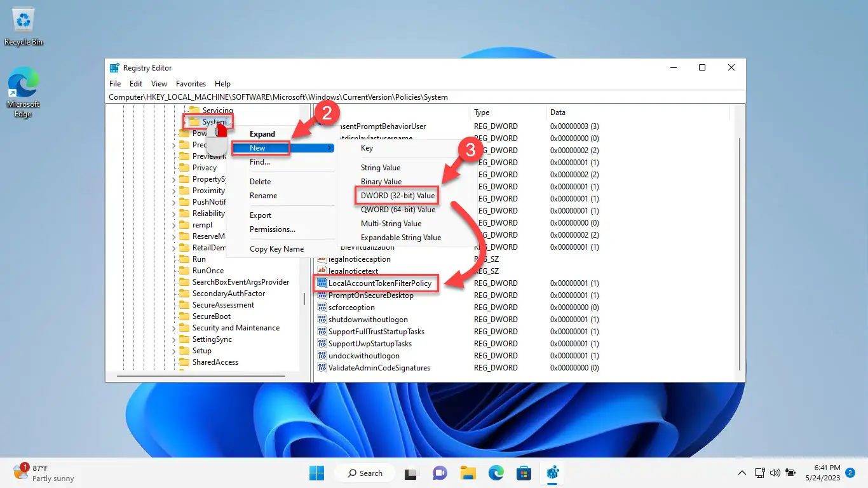868x488 pixels.
Task: Open the Edit menu
Action: coord(136,84)
